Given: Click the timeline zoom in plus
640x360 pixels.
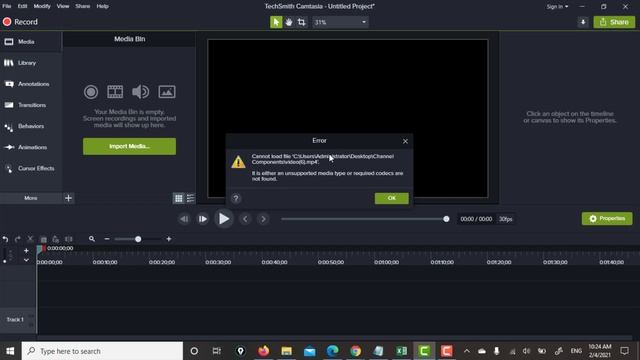Looking at the screenshot, I should coord(169,239).
